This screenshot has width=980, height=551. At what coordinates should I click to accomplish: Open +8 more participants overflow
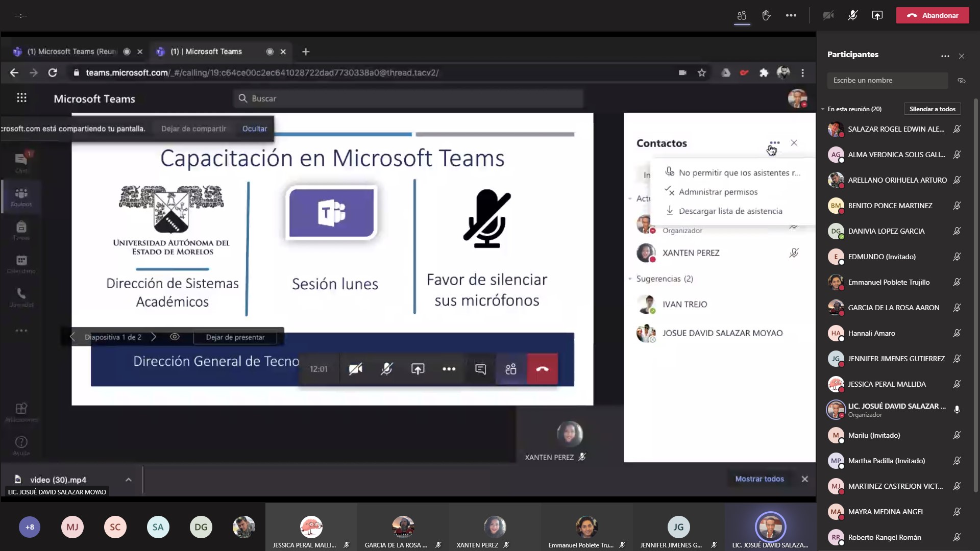(x=30, y=527)
